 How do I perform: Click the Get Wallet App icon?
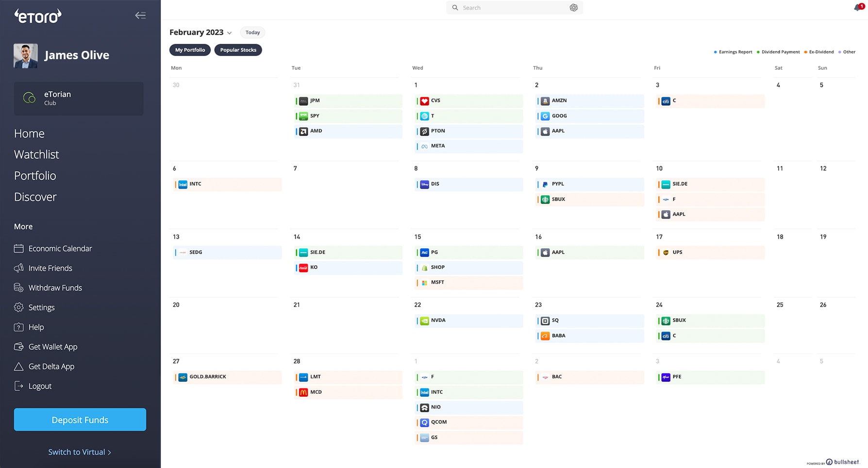pyautogui.click(x=18, y=347)
